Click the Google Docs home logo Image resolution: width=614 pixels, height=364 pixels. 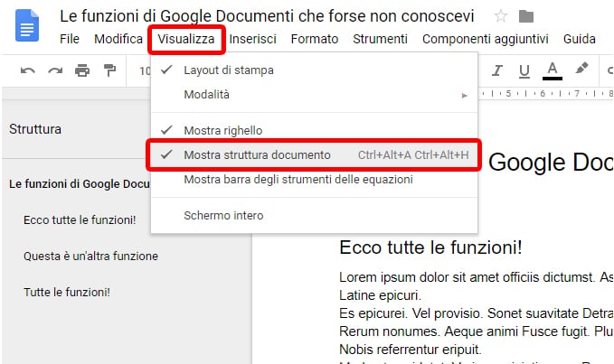pyautogui.click(x=27, y=28)
